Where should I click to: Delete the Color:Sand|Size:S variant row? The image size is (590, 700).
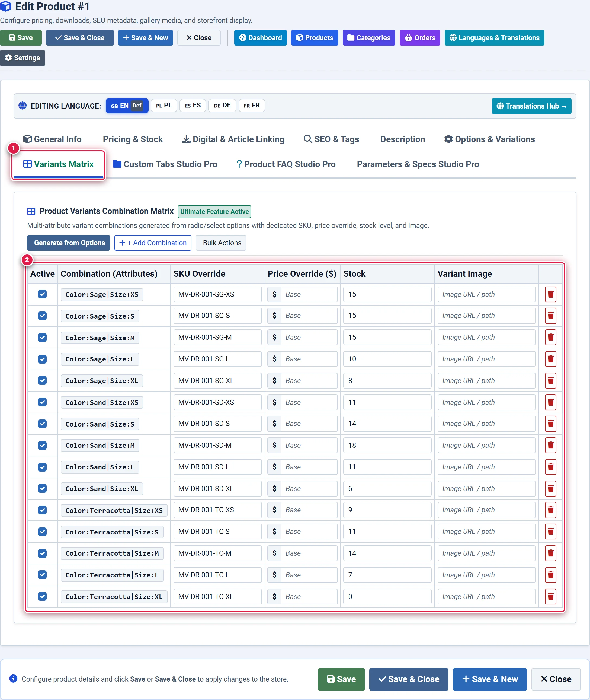click(550, 424)
